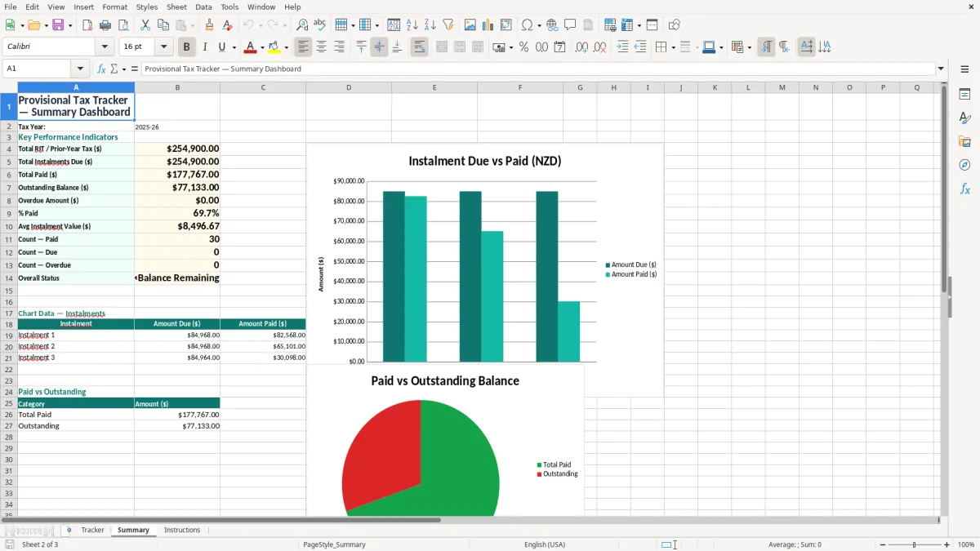Image resolution: width=980 pixels, height=551 pixels.
Task: Switch to Tracker sheet tab
Action: click(x=92, y=530)
